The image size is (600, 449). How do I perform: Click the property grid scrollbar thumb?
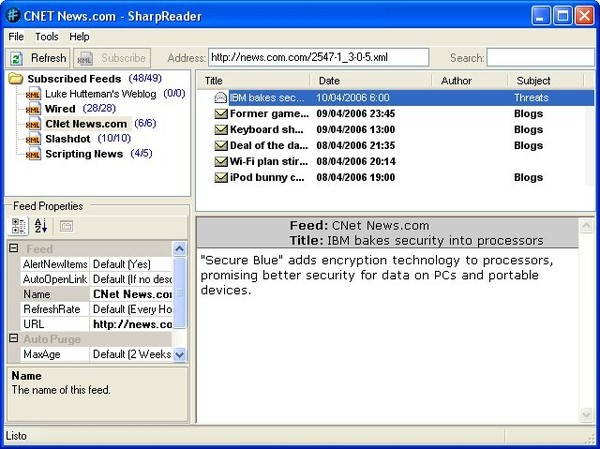click(179, 293)
